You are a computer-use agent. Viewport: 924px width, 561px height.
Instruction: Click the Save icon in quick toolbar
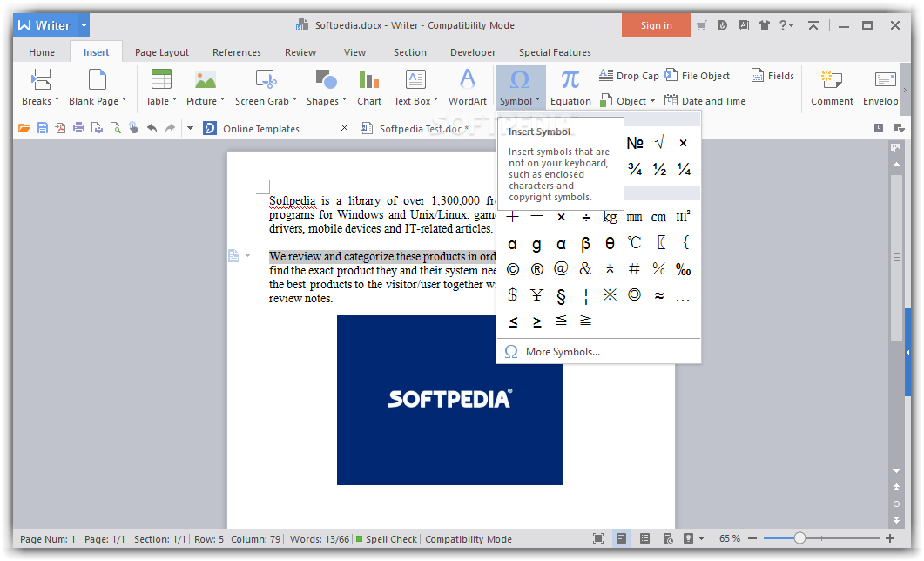[43, 128]
